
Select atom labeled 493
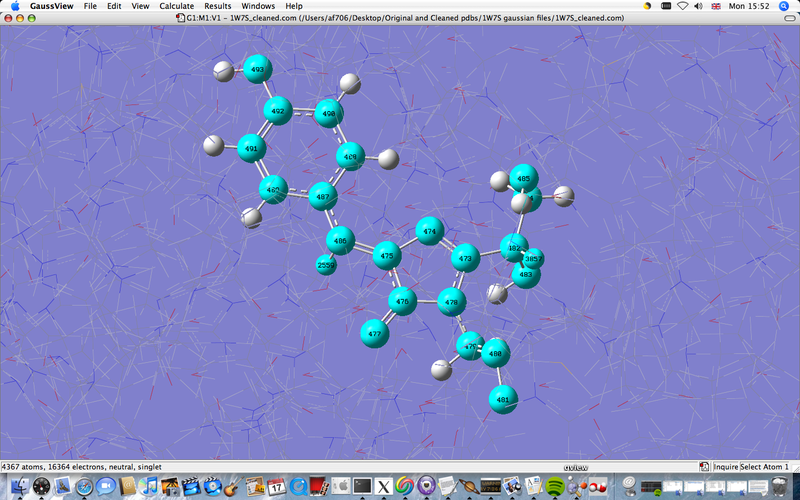(x=258, y=69)
